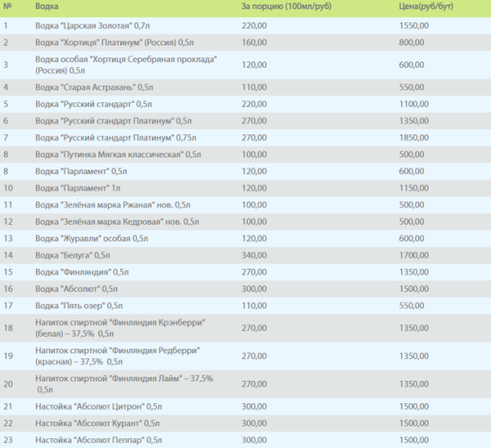Click price 1550,00 for Царская Золотая
491x448 pixels.
414,25
